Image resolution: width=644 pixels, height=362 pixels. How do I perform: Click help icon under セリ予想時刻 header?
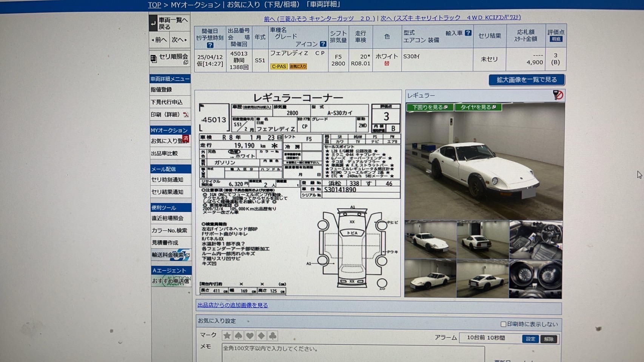coord(210,45)
